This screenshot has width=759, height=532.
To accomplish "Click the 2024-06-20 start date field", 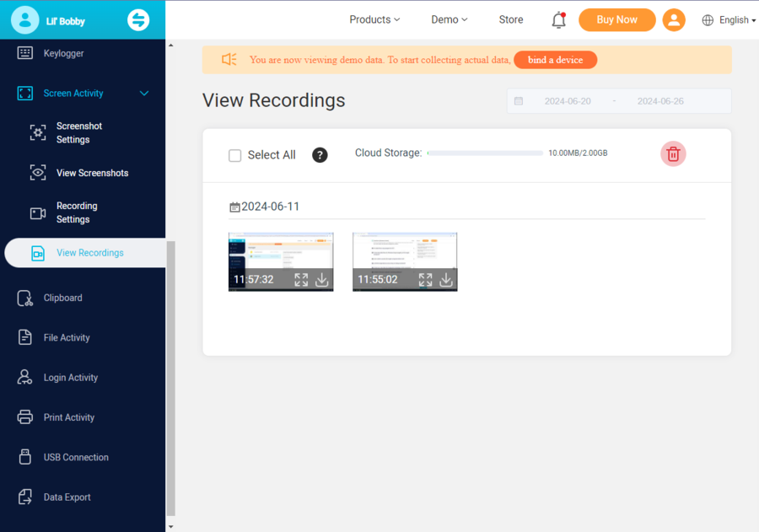I will point(567,101).
